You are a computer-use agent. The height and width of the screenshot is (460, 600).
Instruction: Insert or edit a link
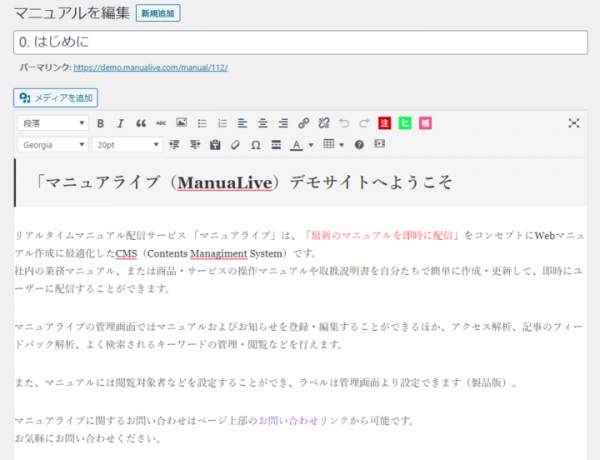(303, 123)
